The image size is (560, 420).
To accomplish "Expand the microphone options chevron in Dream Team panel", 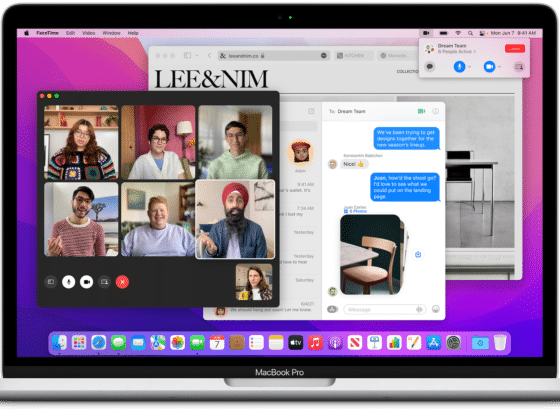I will (x=470, y=66).
